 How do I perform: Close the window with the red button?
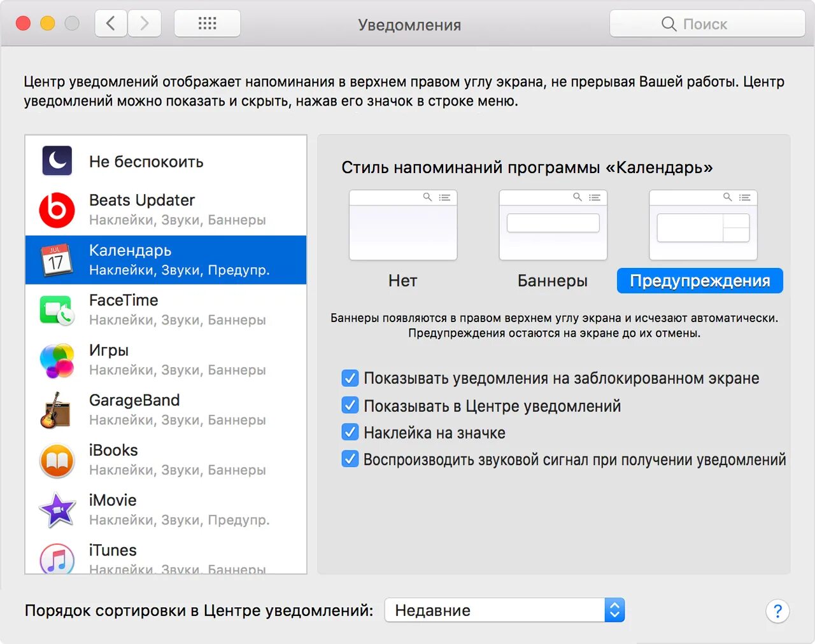pos(23,24)
